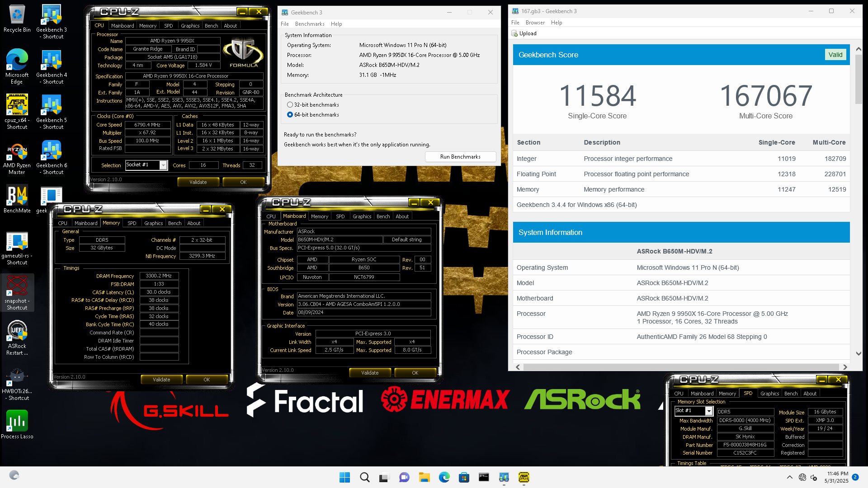The width and height of the screenshot is (868, 488).
Task: Open HWBOT x265 shortcut icon
Action: pos(17,383)
